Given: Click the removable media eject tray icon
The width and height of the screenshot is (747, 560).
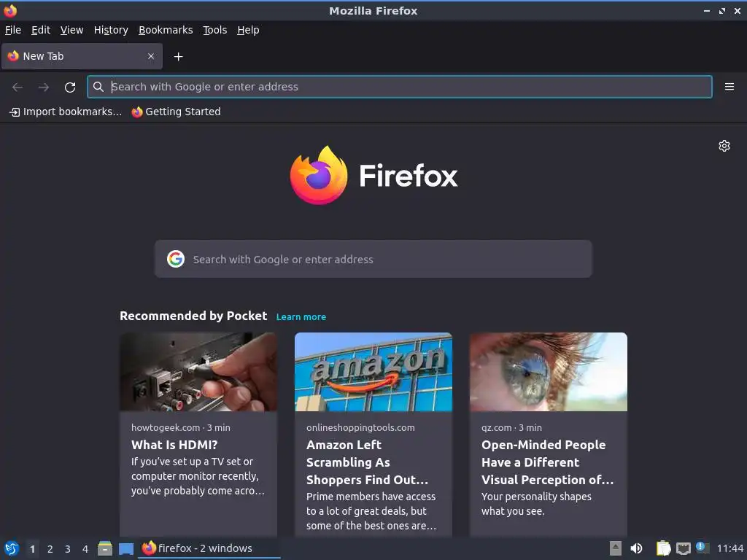Looking at the screenshot, I should (616, 548).
